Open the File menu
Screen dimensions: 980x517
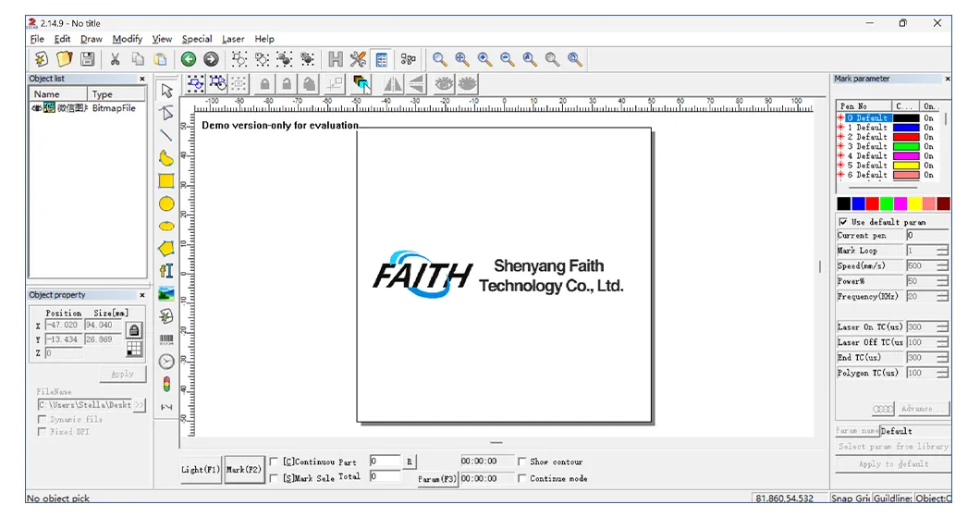pyautogui.click(x=37, y=39)
